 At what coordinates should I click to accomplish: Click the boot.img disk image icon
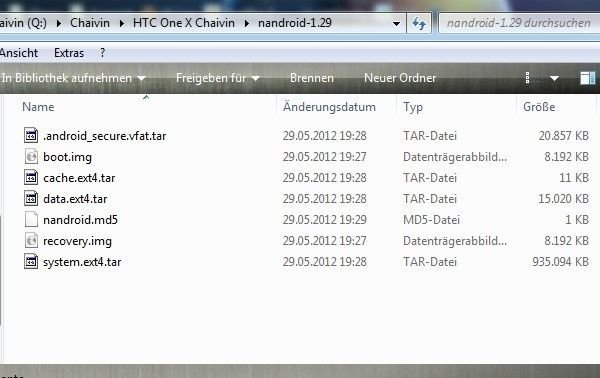(x=31, y=156)
